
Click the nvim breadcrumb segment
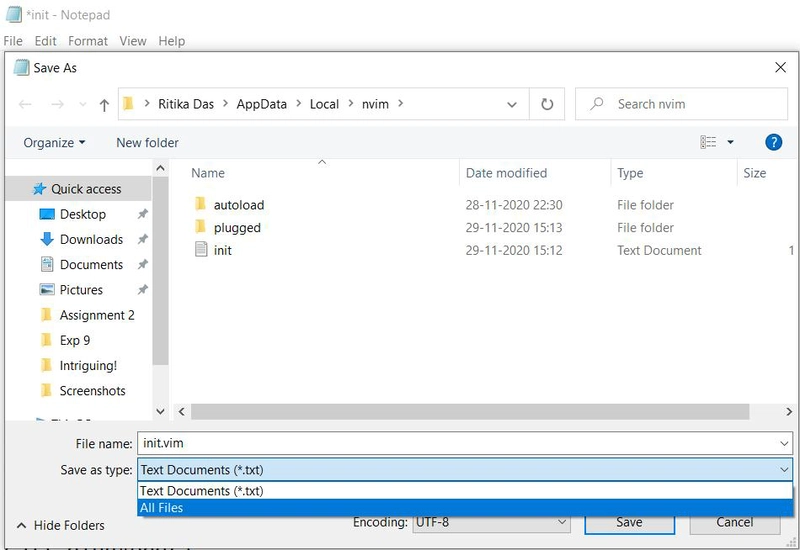tap(375, 104)
